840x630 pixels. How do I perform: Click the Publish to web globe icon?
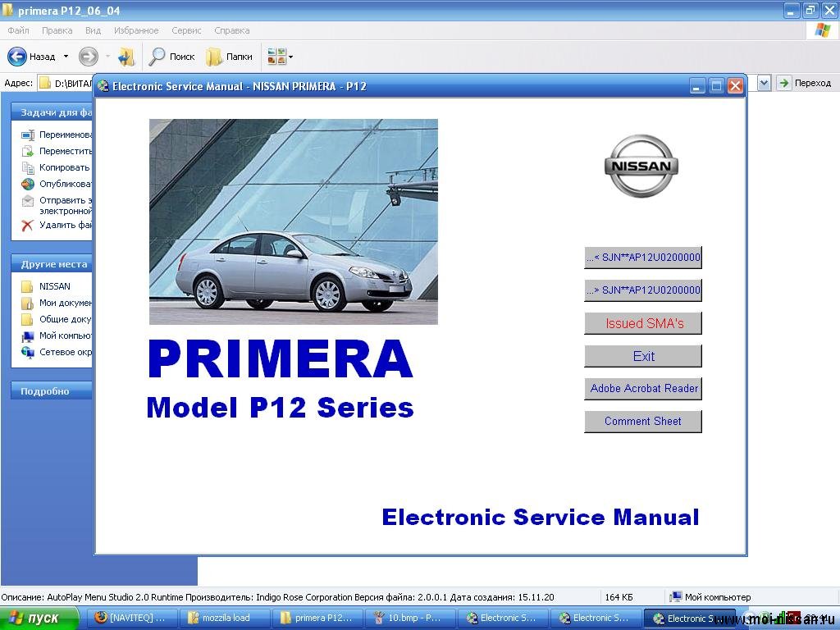(28, 185)
